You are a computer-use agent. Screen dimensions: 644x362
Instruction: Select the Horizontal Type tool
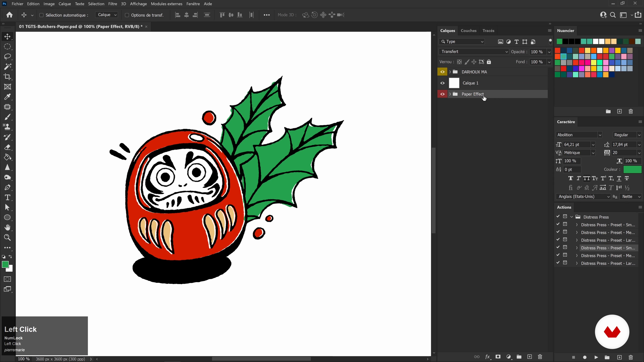pyautogui.click(x=8, y=197)
